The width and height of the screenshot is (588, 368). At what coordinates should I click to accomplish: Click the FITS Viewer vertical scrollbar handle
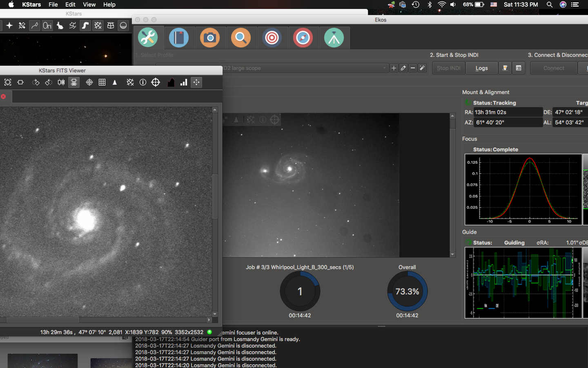[215, 196]
